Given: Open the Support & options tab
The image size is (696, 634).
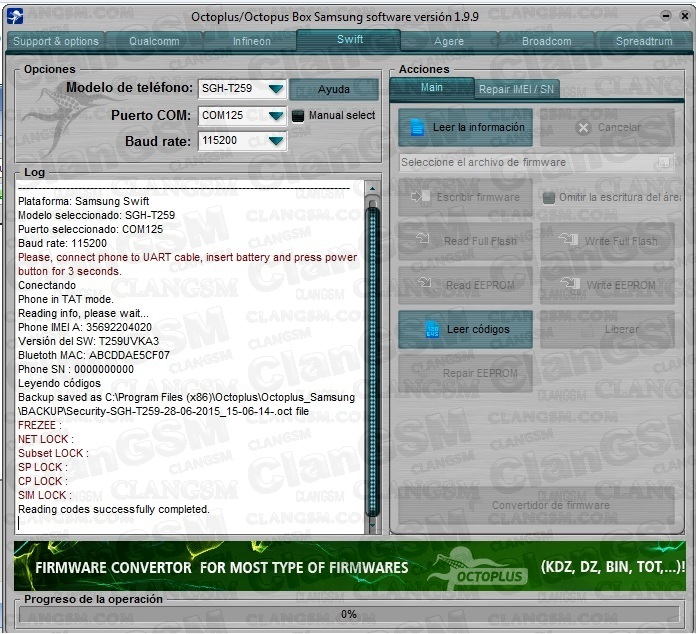Looking at the screenshot, I should [x=56, y=41].
